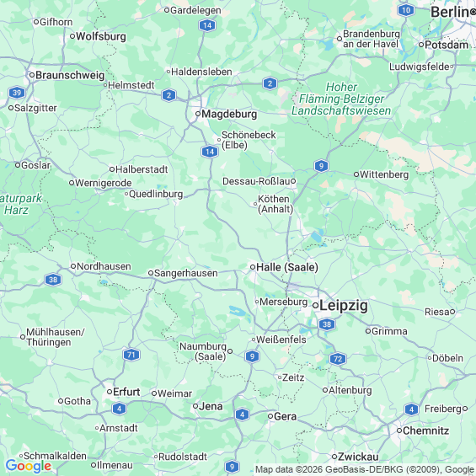Viewport: 476px width, 476px height.
Task: Click the A10 highway shield near Berlin
Action: pos(406,11)
